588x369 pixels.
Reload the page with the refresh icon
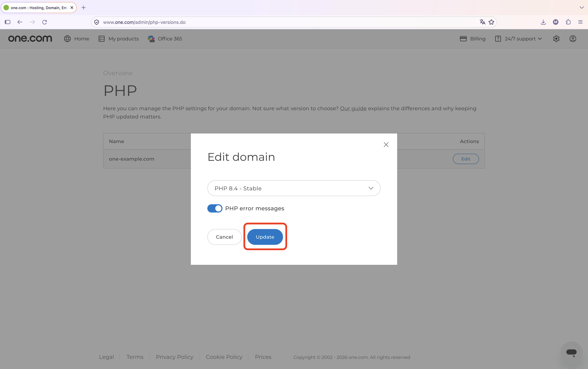pyautogui.click(x=44, y=22)
